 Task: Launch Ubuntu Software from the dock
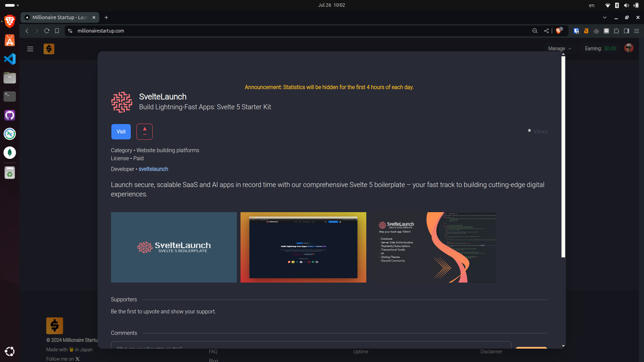coord(10,41)
